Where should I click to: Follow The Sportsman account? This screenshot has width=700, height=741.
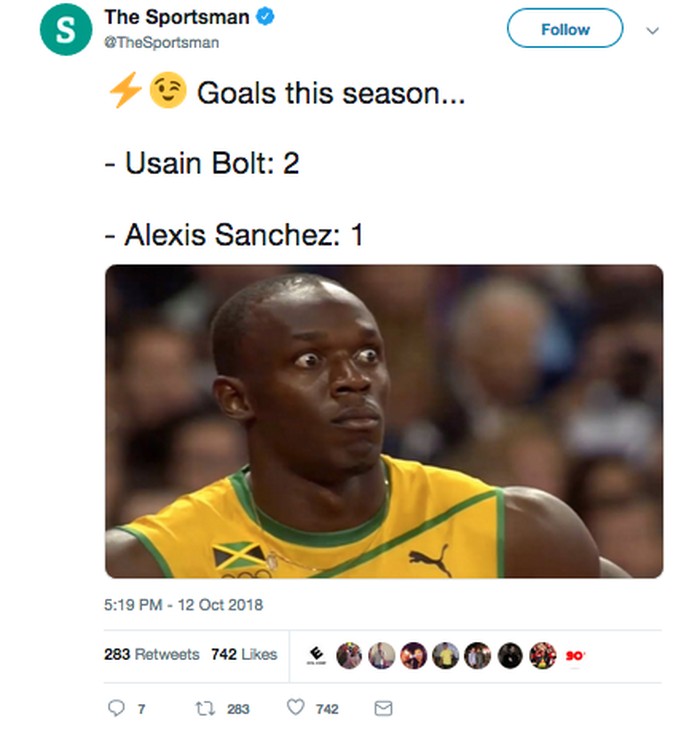point(565,30)
